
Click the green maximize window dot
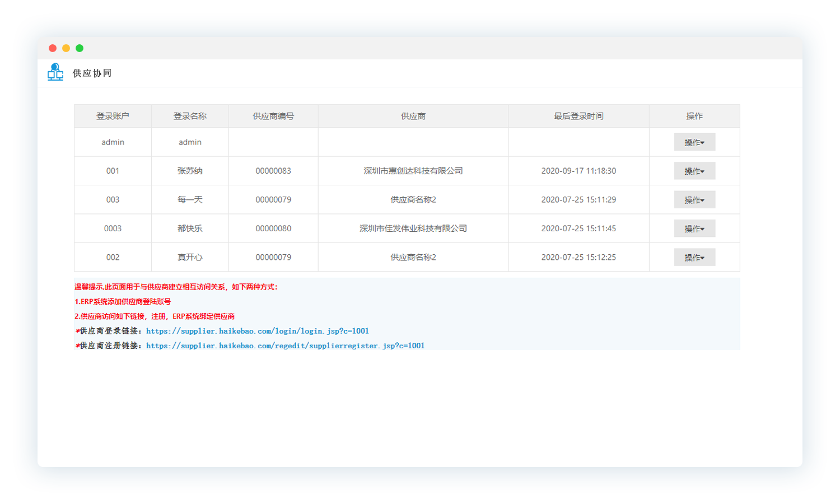point(80,48)
